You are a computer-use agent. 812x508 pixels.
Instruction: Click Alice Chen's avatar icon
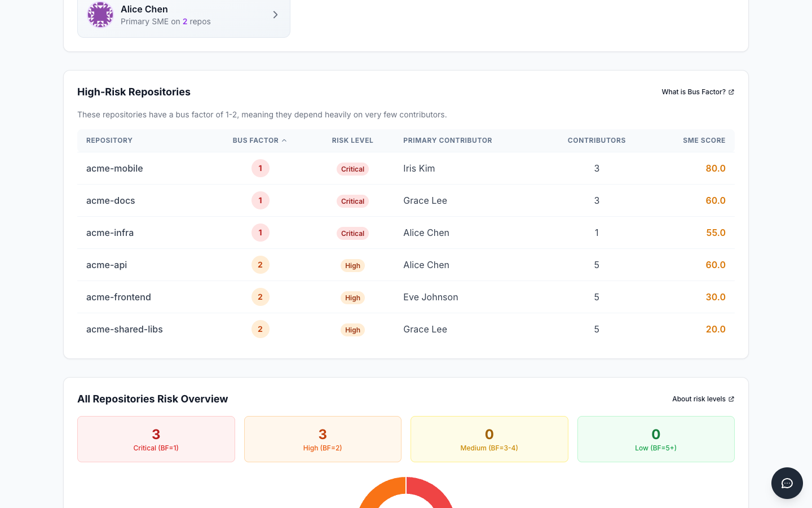tap(100, 15)
